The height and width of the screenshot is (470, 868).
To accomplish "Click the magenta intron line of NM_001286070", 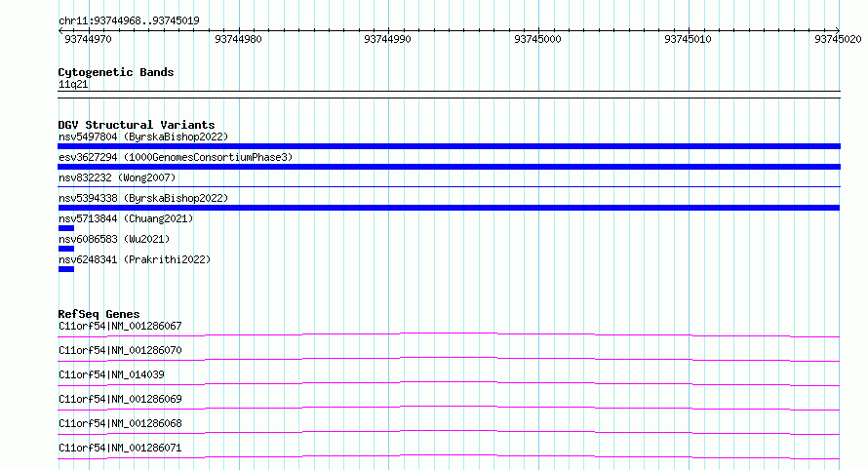I will coord(449,358).
